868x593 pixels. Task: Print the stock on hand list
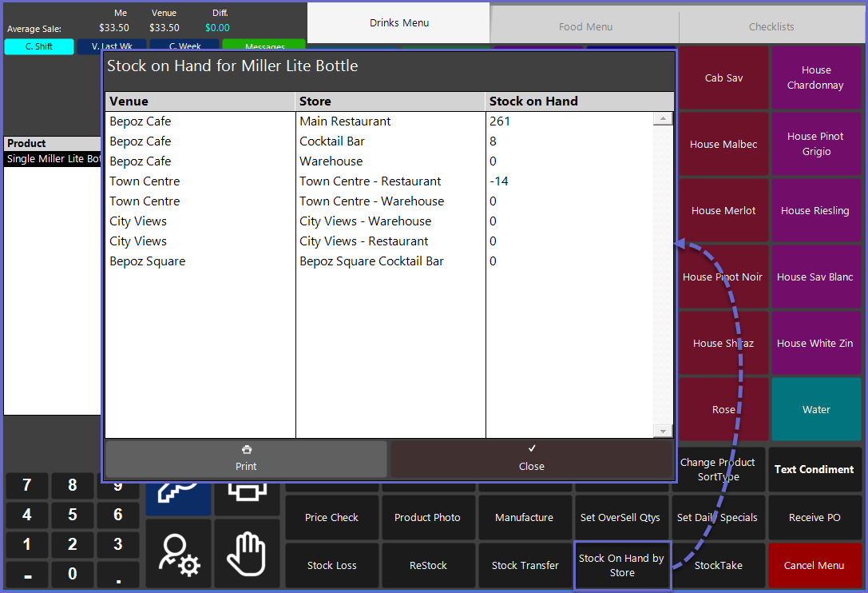click(x=246, y=459)
